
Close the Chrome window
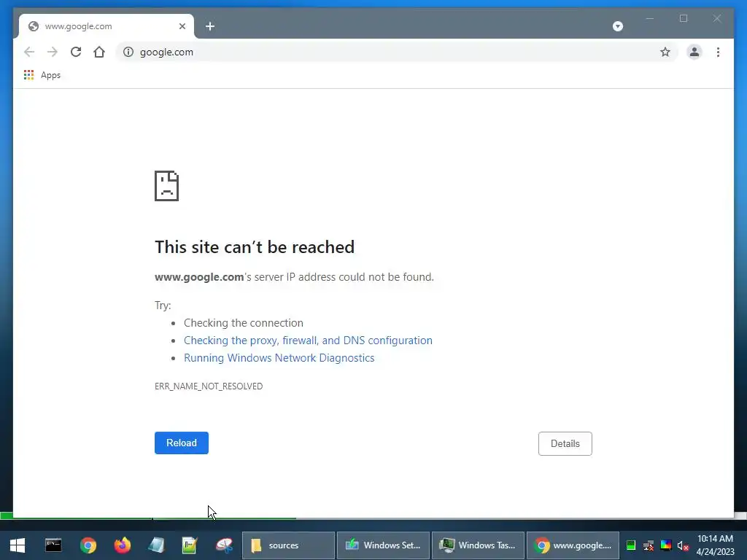[x=717, y=18]
